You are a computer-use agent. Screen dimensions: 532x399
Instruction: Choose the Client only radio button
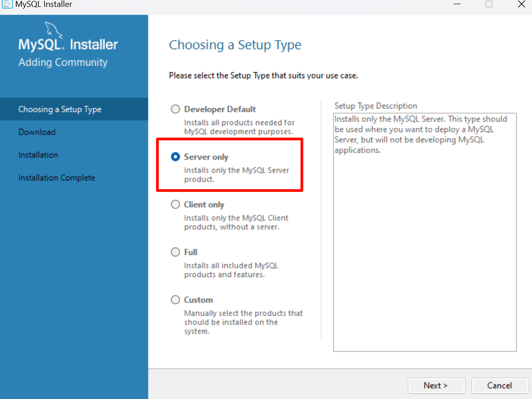click(x=175, y=205)
